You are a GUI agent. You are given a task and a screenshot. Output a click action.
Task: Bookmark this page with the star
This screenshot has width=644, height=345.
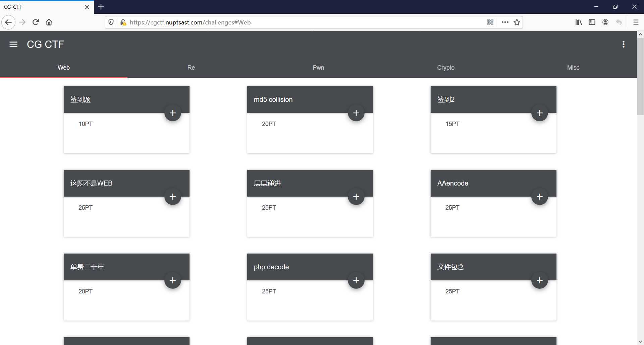(517, 22)
